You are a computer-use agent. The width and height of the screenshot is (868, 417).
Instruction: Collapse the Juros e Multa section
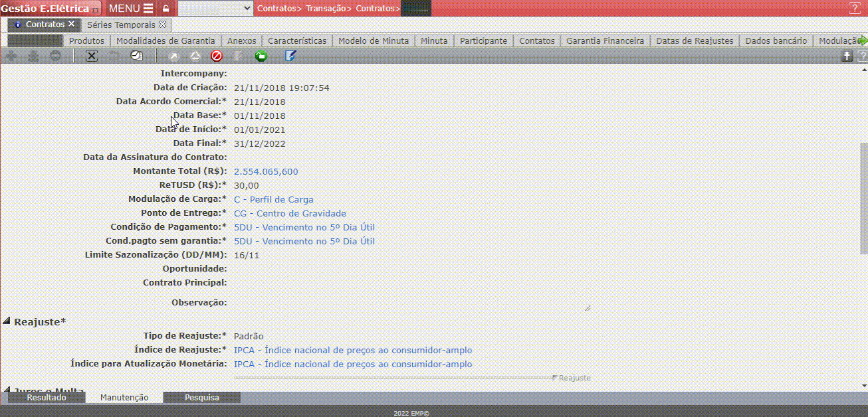click(x=7, y=390)
